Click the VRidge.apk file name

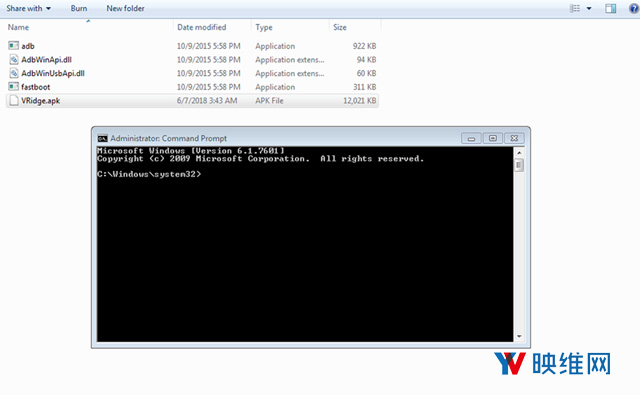[x=40, y=100]
